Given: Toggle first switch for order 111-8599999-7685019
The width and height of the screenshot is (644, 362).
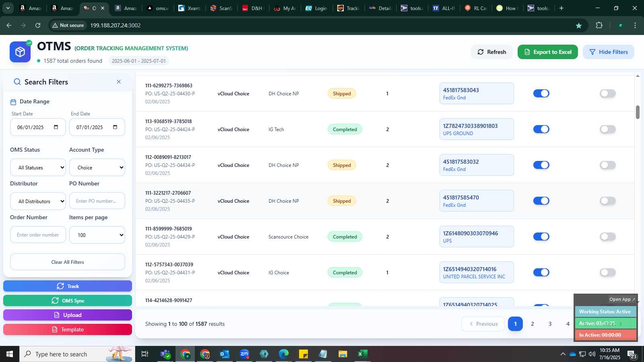Looking at the screenshot, I should (541, 237).
